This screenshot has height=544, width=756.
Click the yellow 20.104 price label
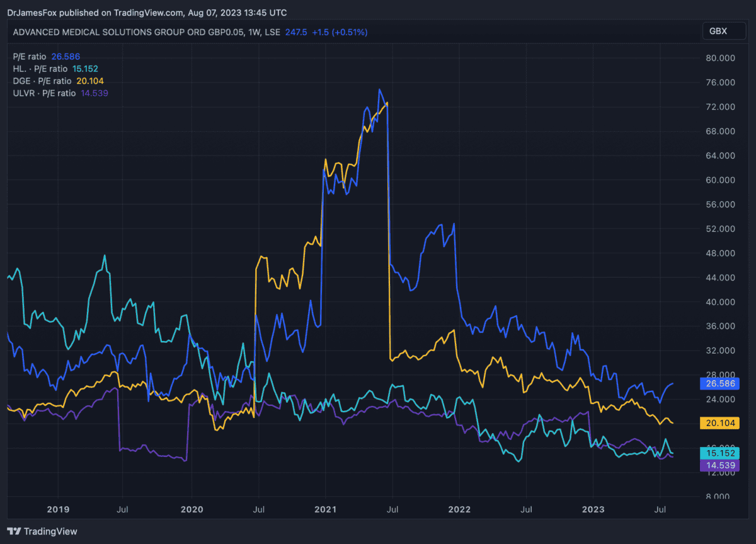[x=719, y=422]
